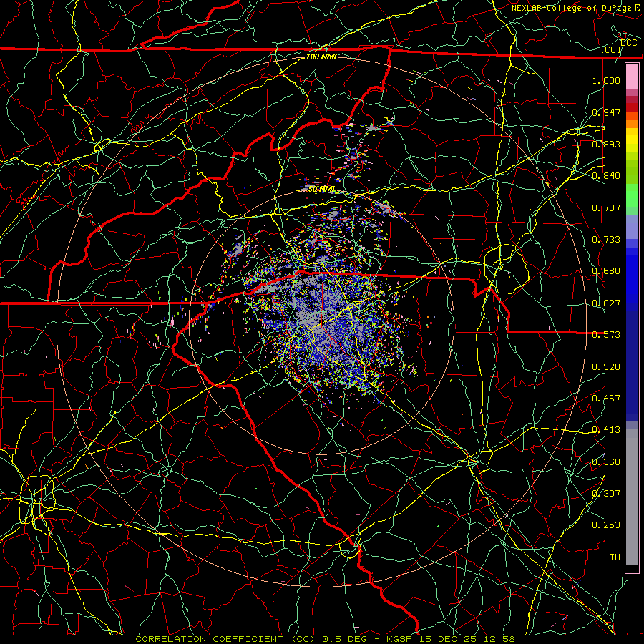This screenshot has height=644, width=644.
Task: Click the orange segment of the color bar
Action: [632, 119]
